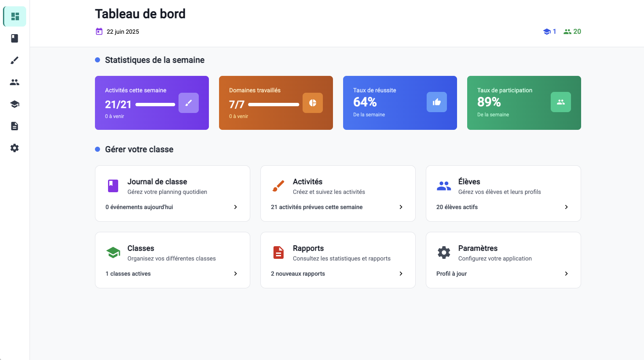Click the calendar icon beside the date
This screenshot has width=644, height=360.
tap(99, 31)
